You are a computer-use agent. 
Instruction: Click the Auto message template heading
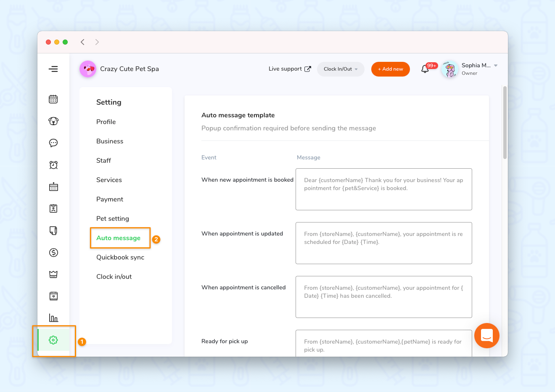238,115
